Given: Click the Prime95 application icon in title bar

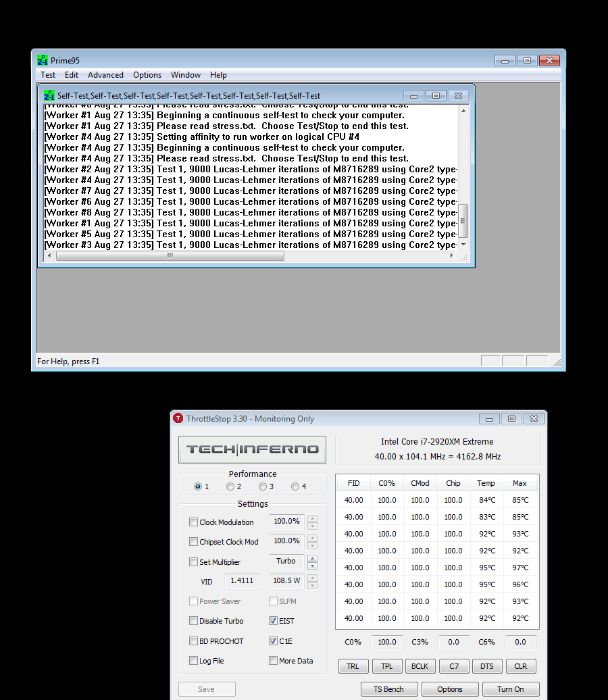Looking at the screenshot, I should tap(43, 60).
